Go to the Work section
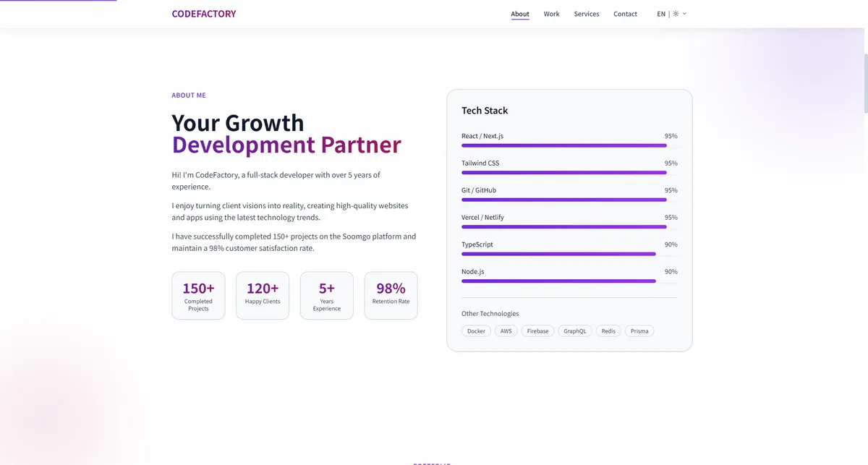The image size is (868, 465). click(551, 14)
